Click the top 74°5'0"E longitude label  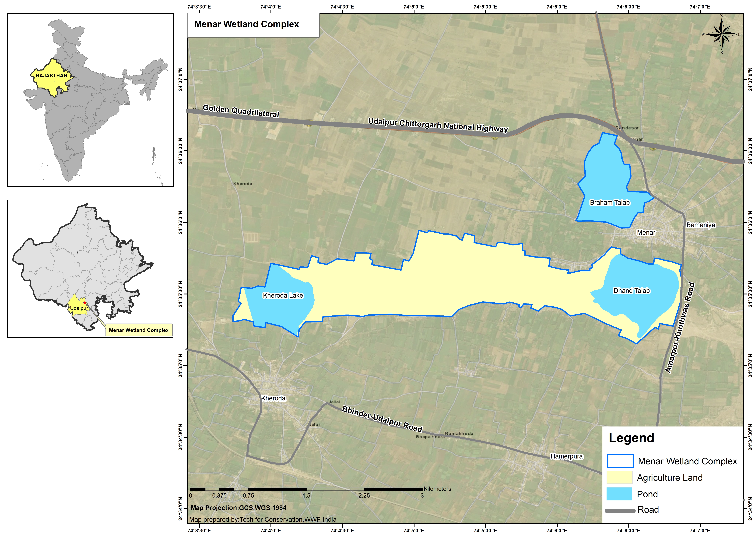point(414,7)
